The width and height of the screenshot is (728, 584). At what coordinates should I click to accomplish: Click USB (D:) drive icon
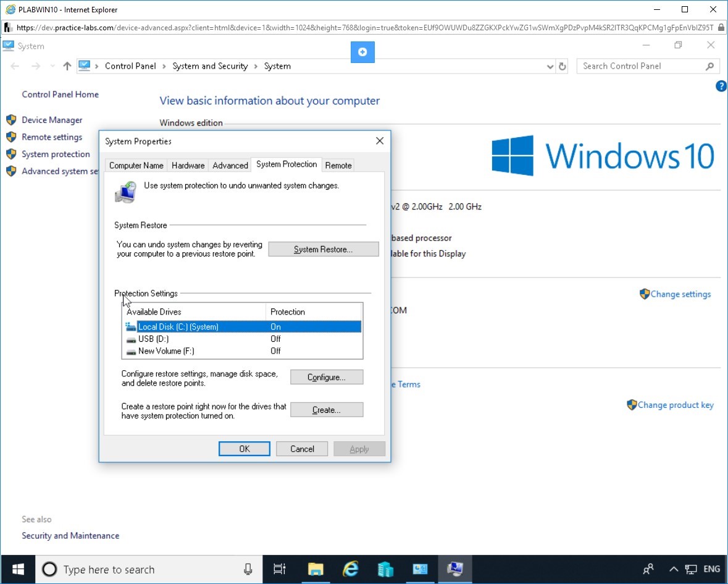click(x=131, y=339)
